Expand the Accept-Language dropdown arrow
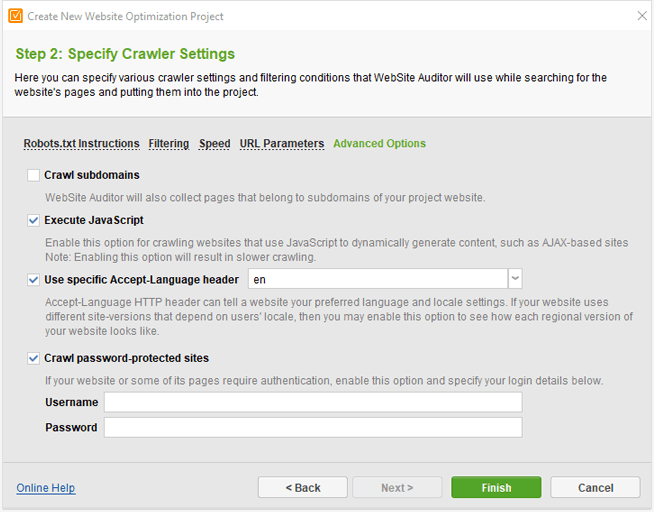This screenshot has height=512, width=654. pyautogui.click(x=515, y=279)
